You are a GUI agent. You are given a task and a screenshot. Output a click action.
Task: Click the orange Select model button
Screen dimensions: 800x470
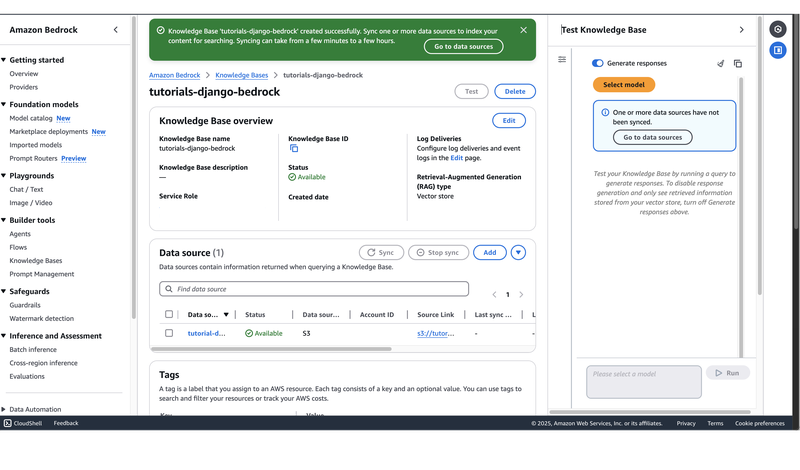click(x=623, y=85)
